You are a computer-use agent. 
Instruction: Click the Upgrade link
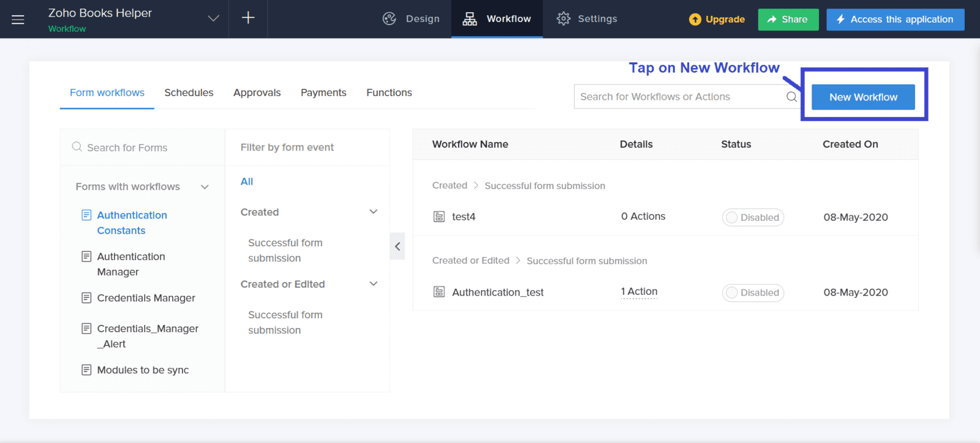click(717, 20)
